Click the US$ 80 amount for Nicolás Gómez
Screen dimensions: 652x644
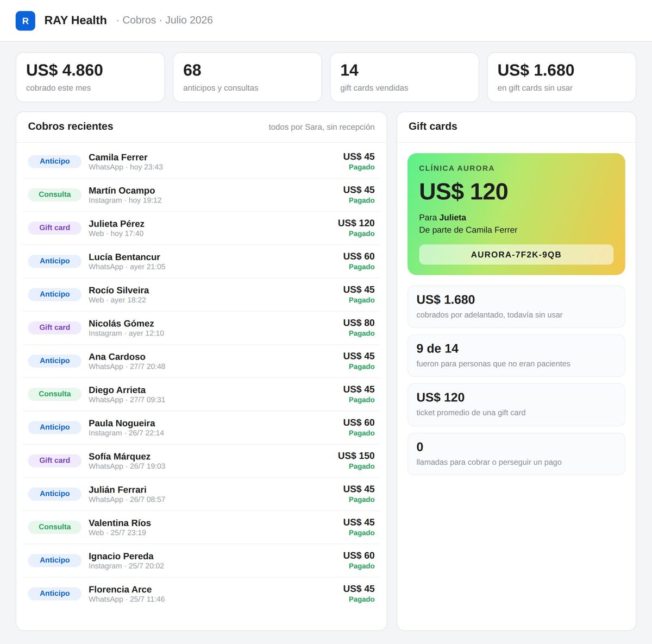tap(359, 323)
